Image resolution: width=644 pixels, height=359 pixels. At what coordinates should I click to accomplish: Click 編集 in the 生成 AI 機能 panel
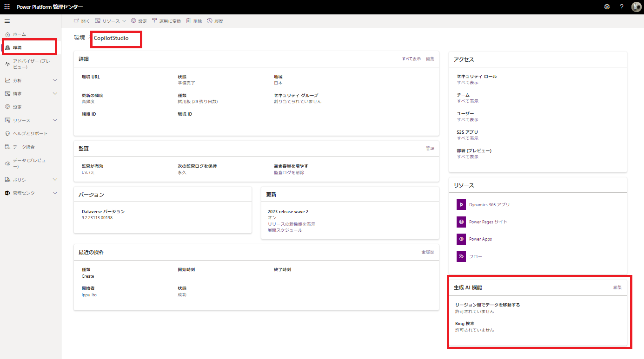[x=617, y=287]
